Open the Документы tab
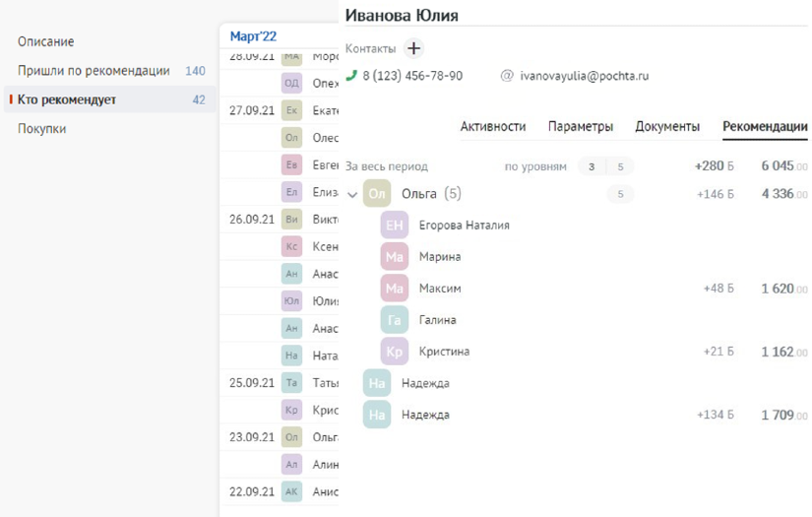Image resolution: width=812 pixels, height=517 pixels. pyautogui.click(x=667, y=127)
